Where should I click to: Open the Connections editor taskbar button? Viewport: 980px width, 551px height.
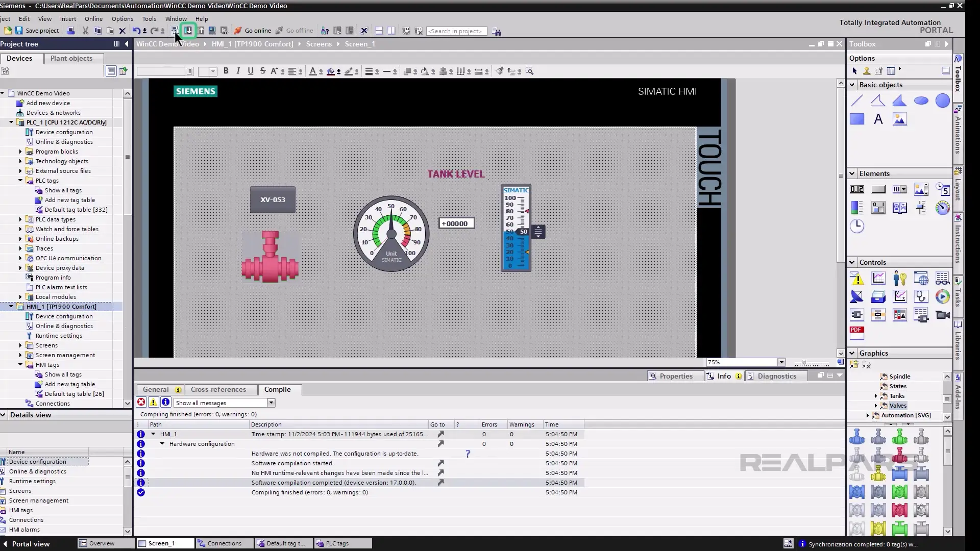[x=225, y=543]
